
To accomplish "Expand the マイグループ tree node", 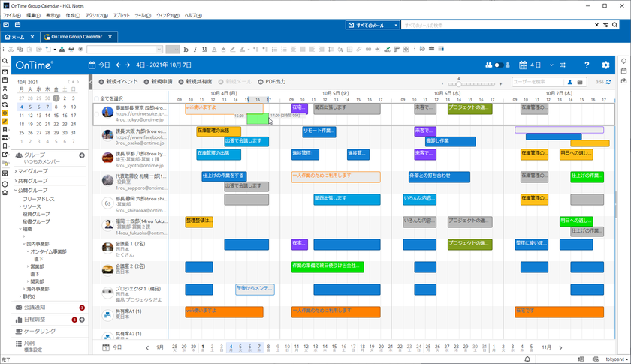I will pos(16,171).
